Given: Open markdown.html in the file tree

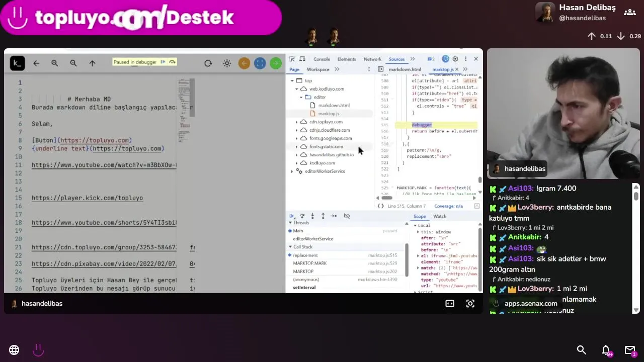Looking at the screenshot, I should pos(334,106).
